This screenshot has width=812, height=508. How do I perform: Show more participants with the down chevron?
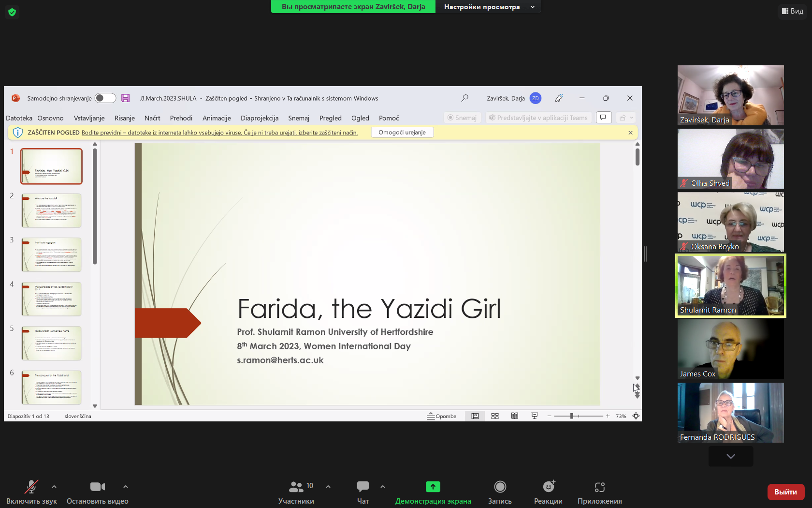point(730,456)
